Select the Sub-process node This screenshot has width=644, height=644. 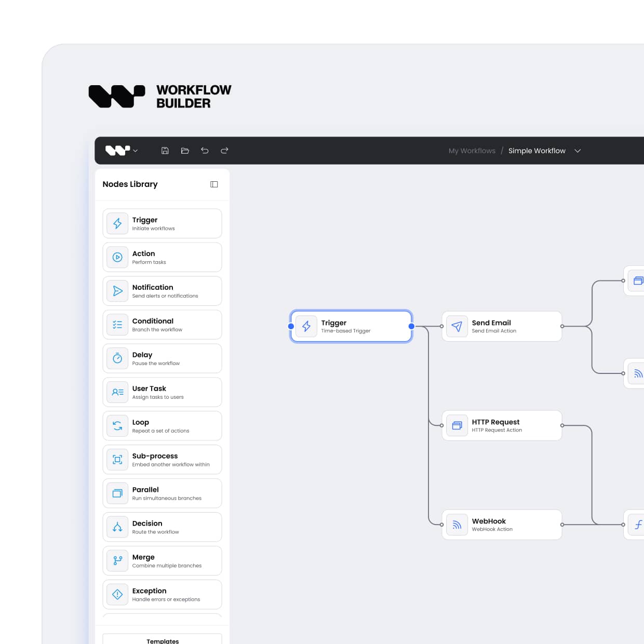click(162, 459)
